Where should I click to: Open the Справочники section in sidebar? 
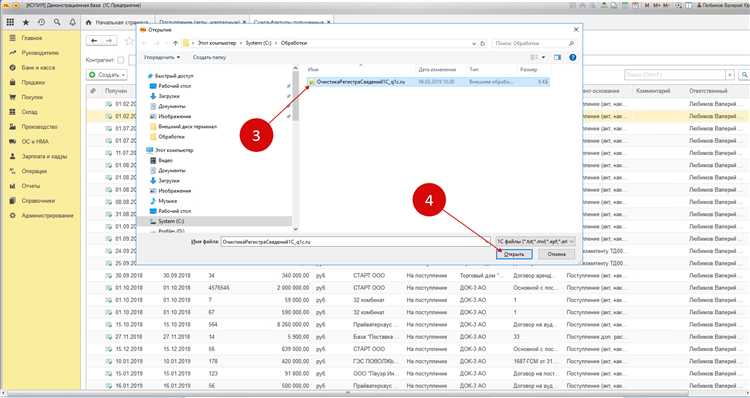pyautogui.click(x=38, y=201)
